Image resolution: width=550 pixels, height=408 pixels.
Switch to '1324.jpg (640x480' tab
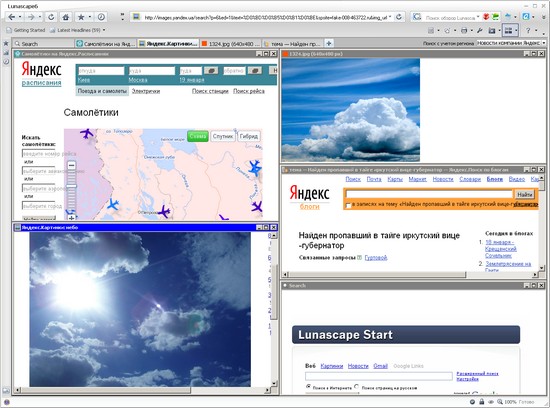point(230,44)
